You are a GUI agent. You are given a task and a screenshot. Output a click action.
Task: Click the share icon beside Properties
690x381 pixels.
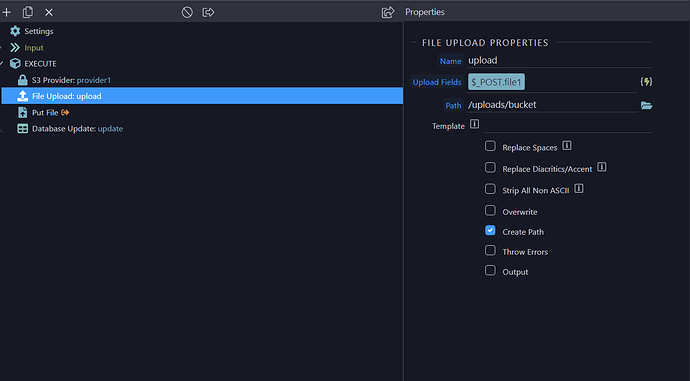click(x=388, y=12)
